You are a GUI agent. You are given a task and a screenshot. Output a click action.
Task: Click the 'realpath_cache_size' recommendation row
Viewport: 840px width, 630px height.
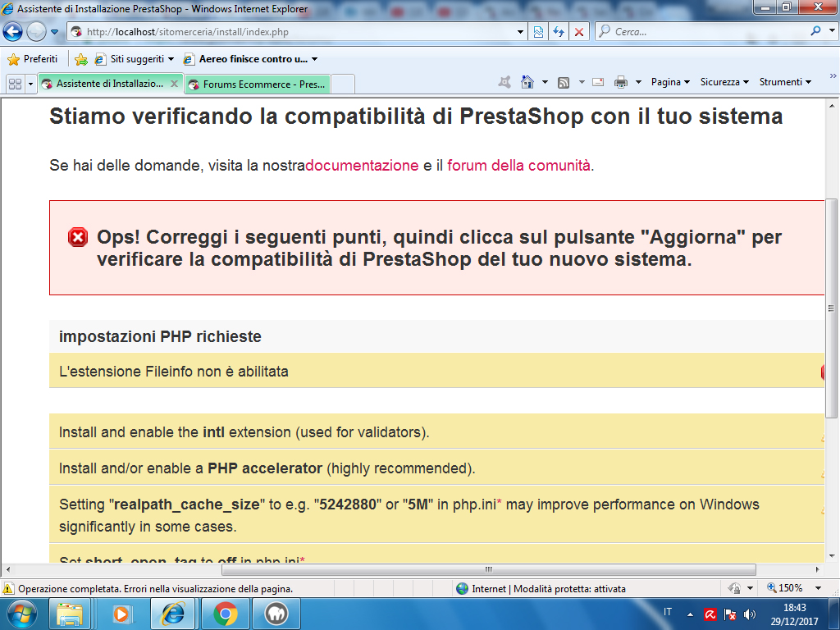tap(436, 515)
